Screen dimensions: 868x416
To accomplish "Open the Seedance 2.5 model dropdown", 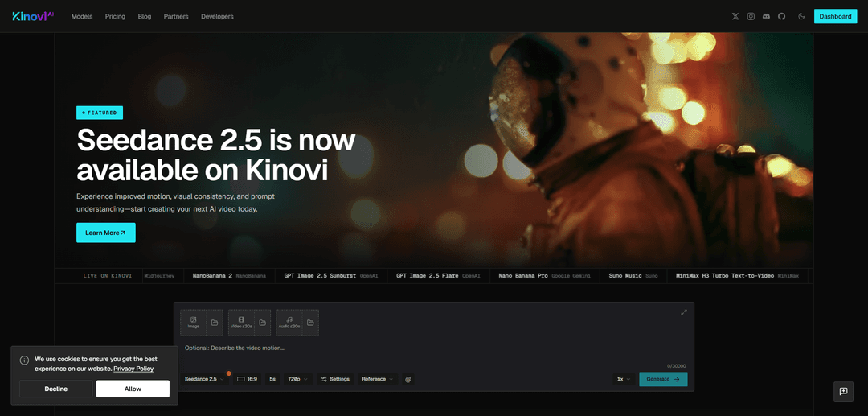I will [x=204, y=380].
